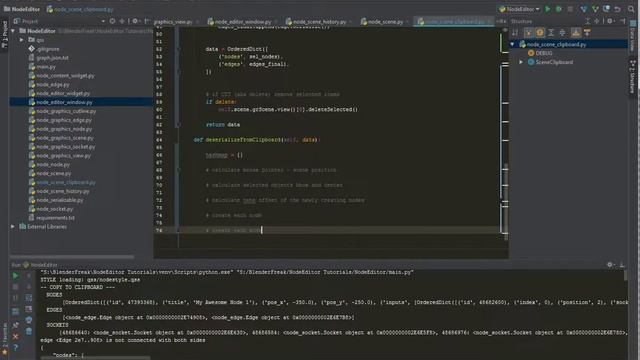Expand the SceneClipboard class in Structure panel
Screen dimensions: 640x360
(x=521, y=62)
